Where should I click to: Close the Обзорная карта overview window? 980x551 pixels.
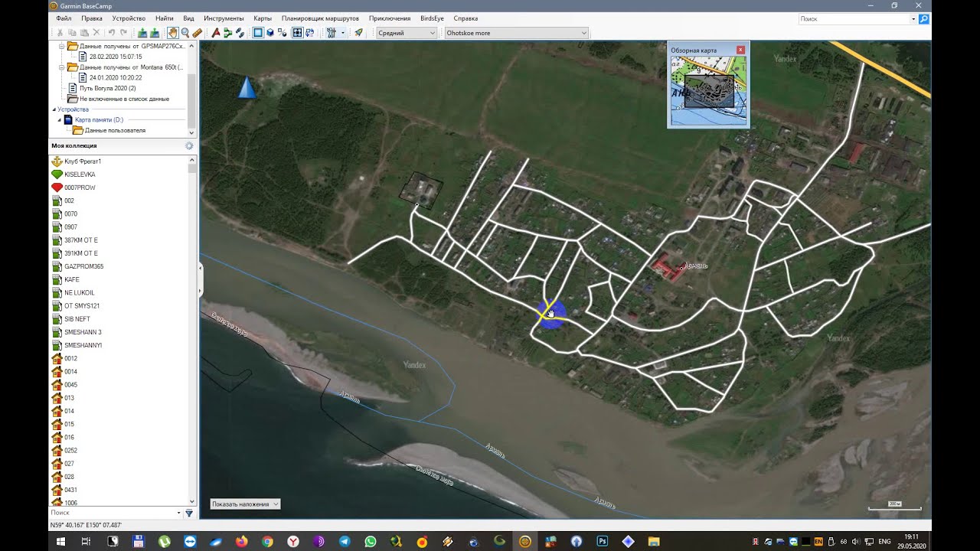740,50
